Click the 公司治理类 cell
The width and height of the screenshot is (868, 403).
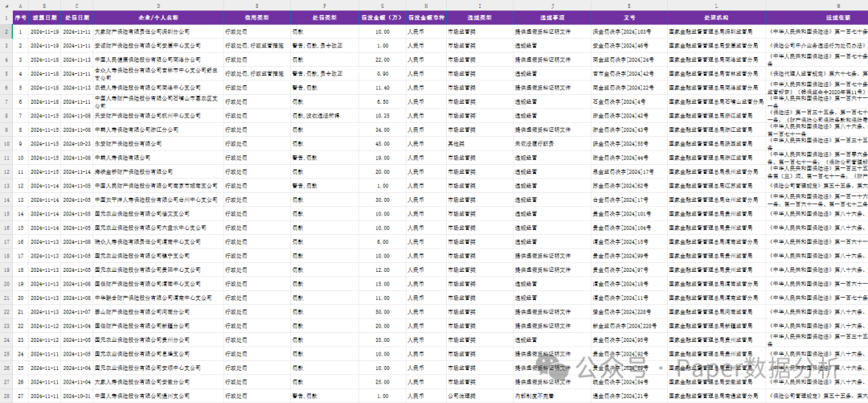tap(480, 396)
